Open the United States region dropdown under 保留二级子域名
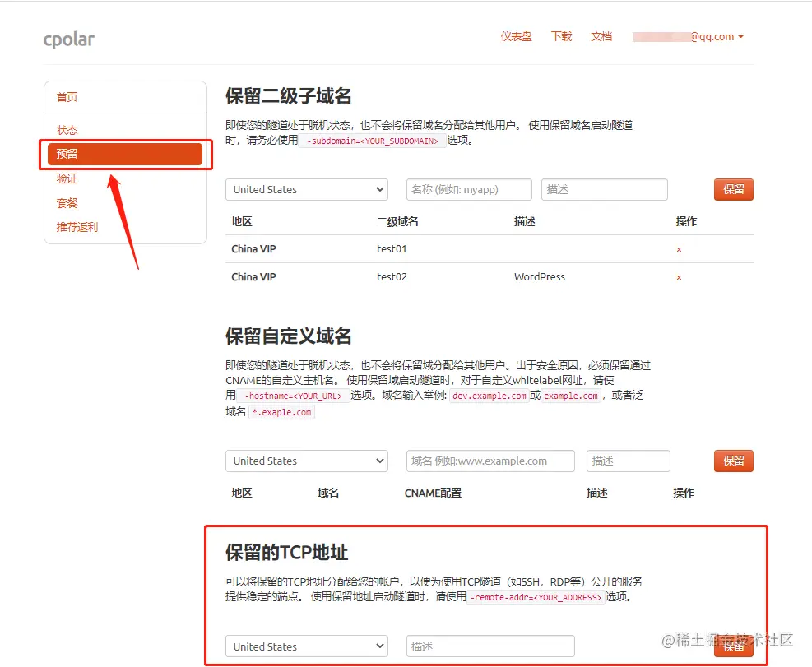This screenshot has width=812, height=667. pos(306,189)
